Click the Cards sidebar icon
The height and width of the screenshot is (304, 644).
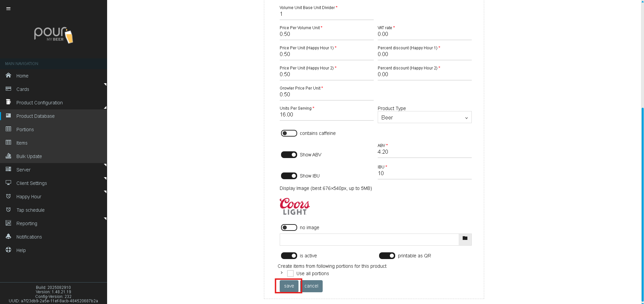pyautogui.click(x=8, y=89)
